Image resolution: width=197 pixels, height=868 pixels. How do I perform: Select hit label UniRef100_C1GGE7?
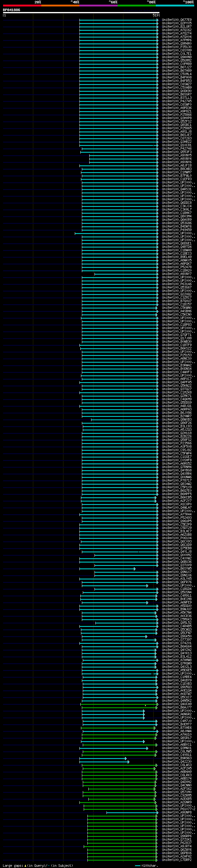click(177, 457)
